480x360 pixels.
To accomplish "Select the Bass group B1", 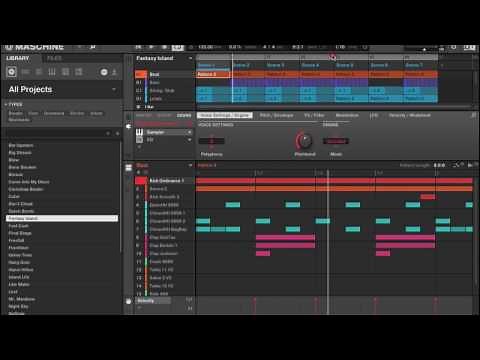I will (x=164, y=82).
